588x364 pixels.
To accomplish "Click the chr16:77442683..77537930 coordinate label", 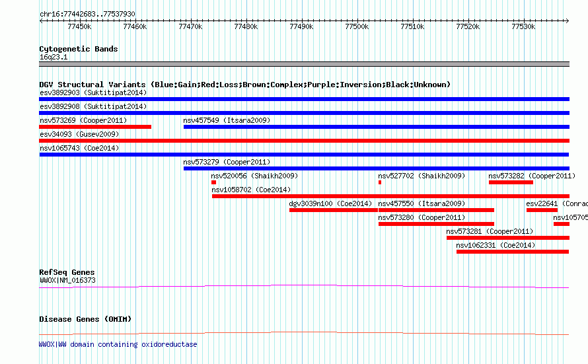I will point(87,14).
